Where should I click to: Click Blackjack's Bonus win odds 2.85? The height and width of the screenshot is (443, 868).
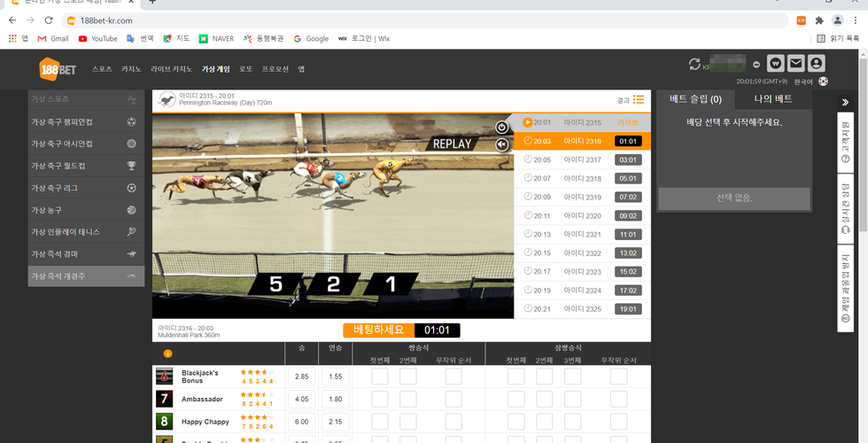point(302,377)
